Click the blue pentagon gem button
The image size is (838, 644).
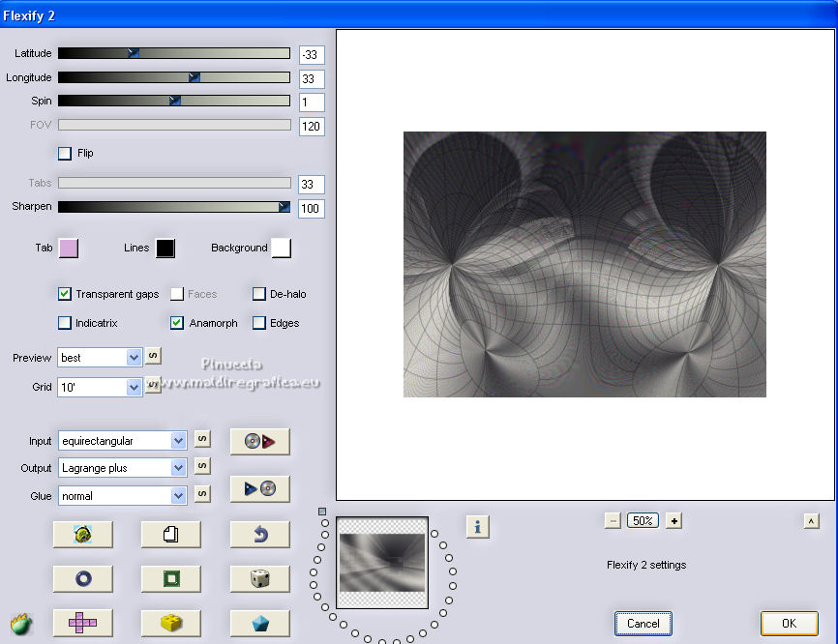click(259, 624)
